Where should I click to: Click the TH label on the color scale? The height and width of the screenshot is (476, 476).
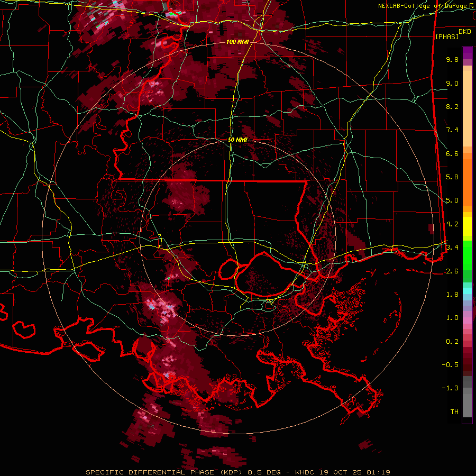coord(454,412)
